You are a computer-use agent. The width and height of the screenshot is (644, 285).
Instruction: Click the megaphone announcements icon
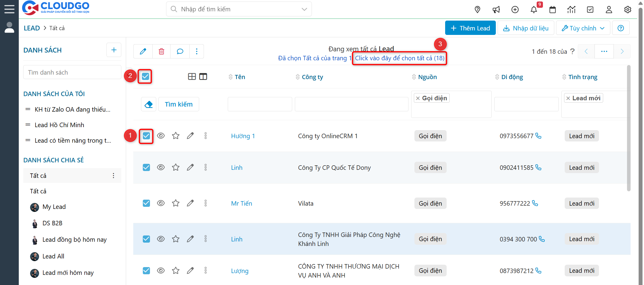496,10
